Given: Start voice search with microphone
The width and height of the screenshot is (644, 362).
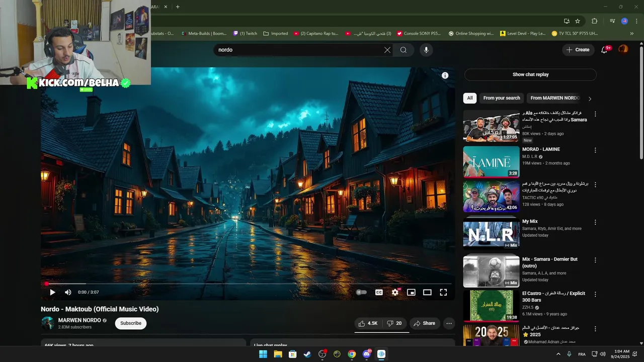Looking at the screenshot, I should (x=426, y=50).
